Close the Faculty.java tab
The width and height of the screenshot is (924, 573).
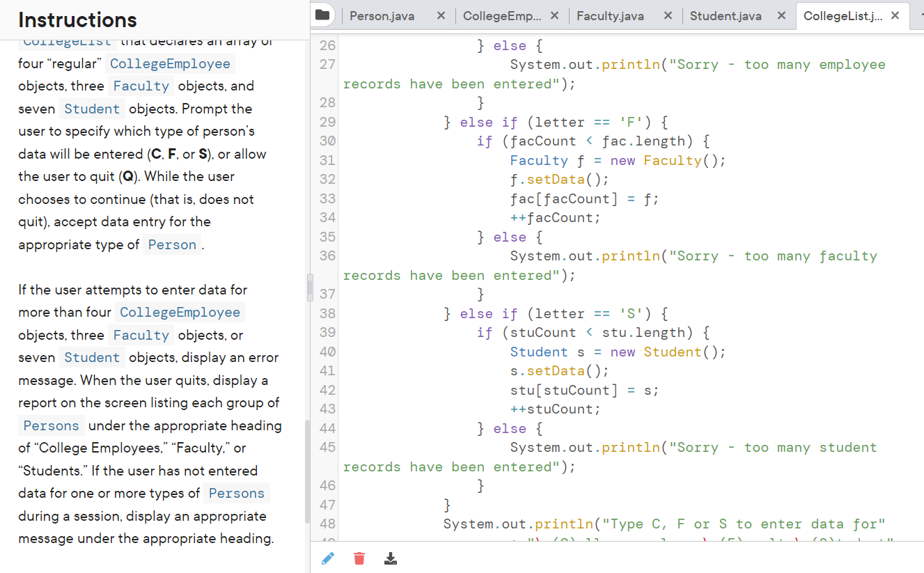pyautogui.click(x=667, y=15)
